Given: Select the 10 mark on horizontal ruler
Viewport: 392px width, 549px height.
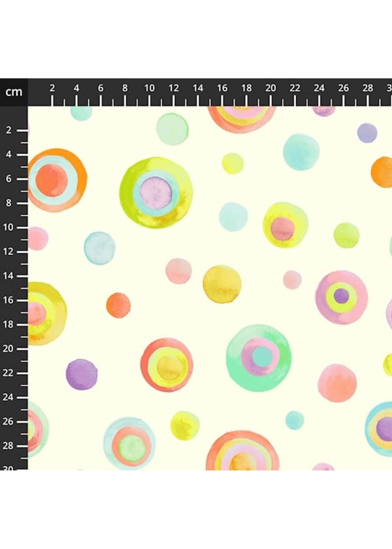Looking at the screenshot, I should pyautogui.click(x=149, y=88).
